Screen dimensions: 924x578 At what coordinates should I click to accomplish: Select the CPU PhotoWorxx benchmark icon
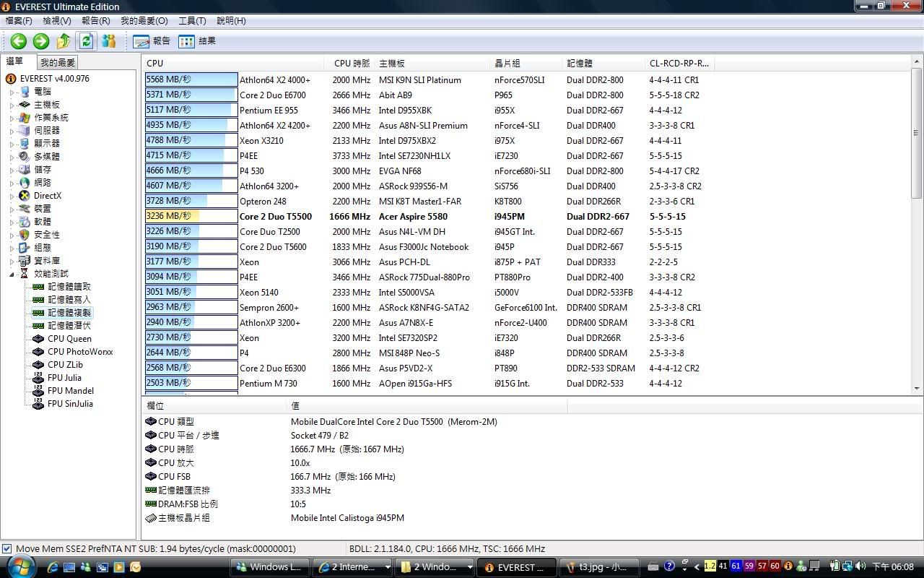pyautogui.click(x=39, y=352)
